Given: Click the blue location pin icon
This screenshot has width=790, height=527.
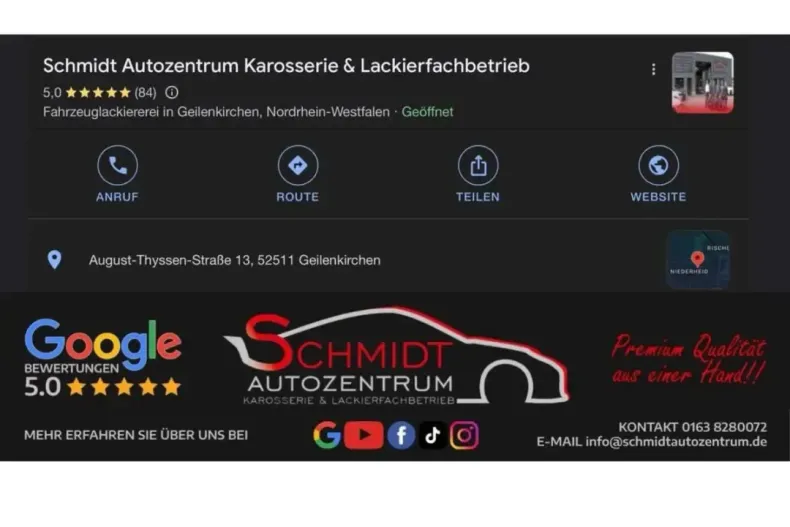Looking at the screenshot, I should coord(54,260).
